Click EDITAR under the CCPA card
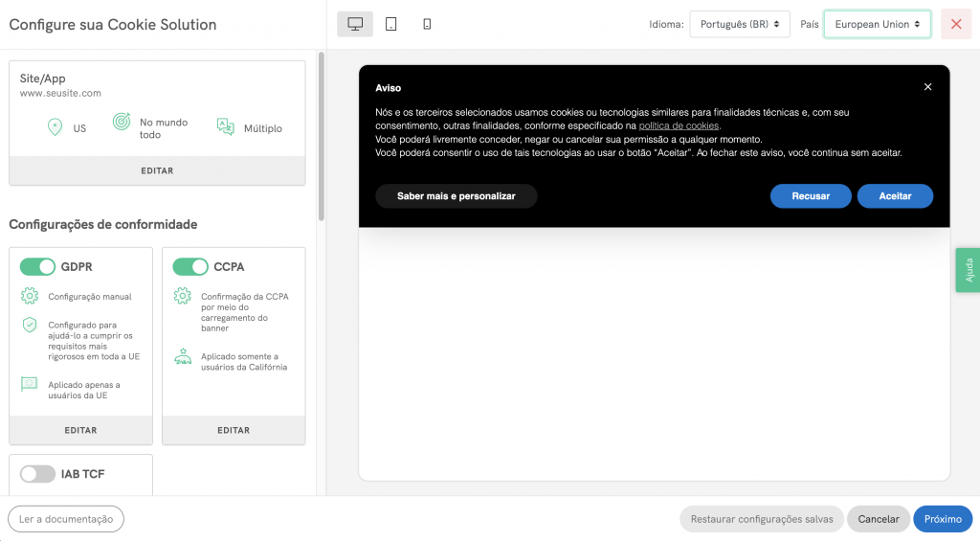Image resolution: width=980 pixels, height=541 pixels. (234, 430)
